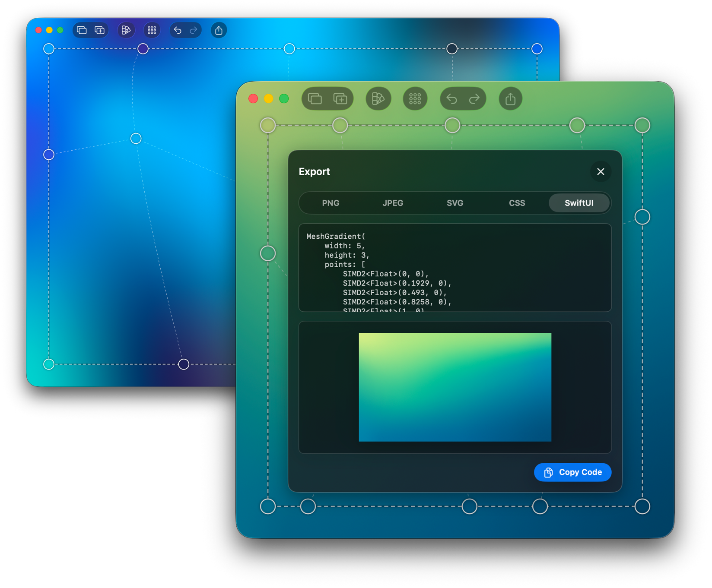Switch to the PNG export tab
The height and width of the screenshot is (588, 712).
331,203
